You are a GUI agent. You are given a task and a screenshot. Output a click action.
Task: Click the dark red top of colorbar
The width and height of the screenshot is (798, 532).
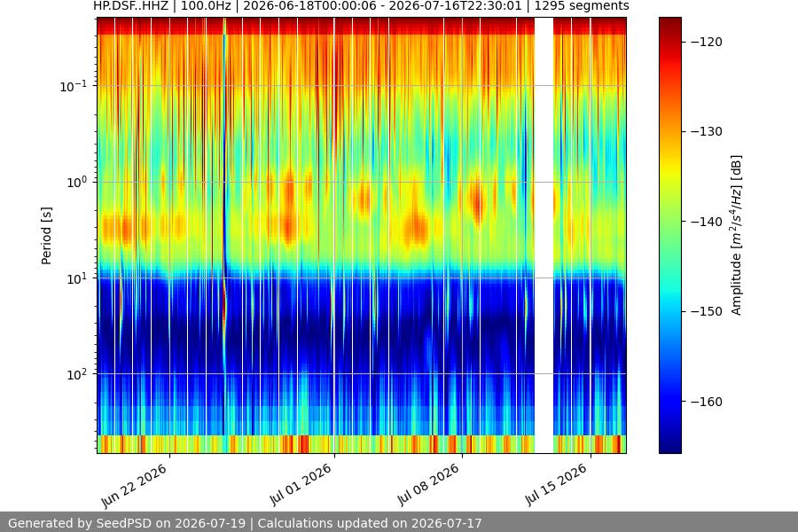[x=669, y=23]
